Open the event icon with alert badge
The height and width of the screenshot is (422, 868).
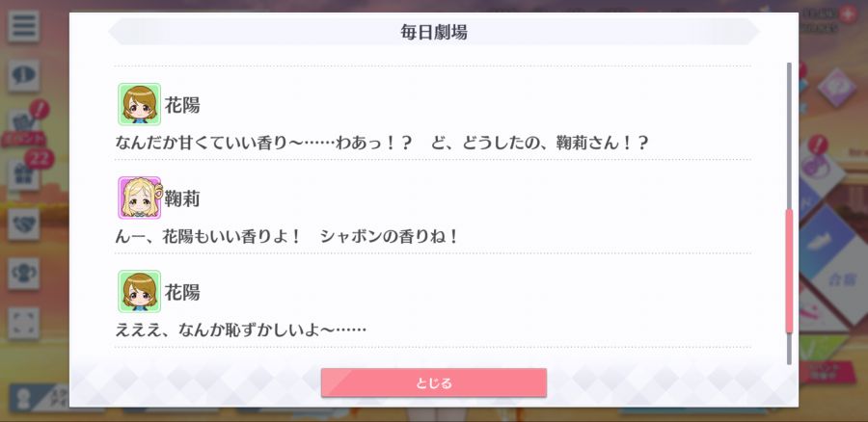pyautogui.click(x=23, y=126)
